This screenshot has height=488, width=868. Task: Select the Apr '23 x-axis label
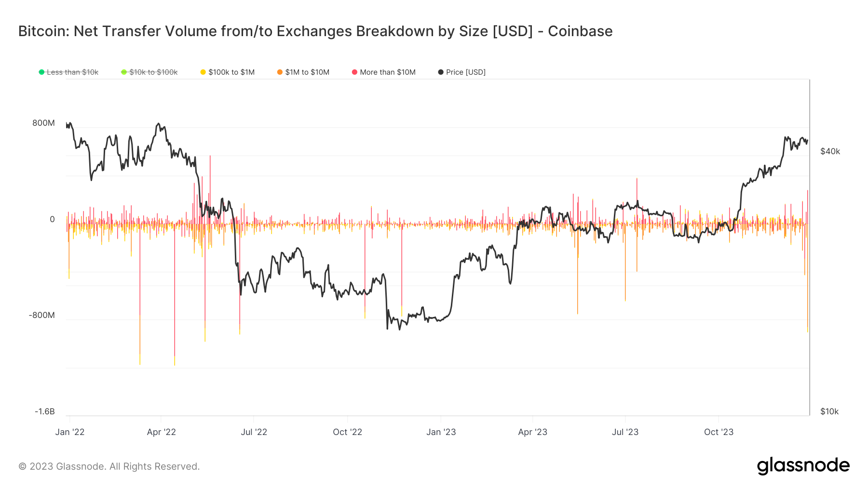(532, 432)
